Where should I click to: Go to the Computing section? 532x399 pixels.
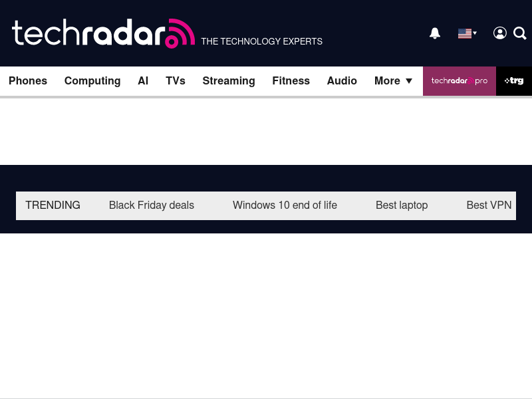pyautogui.click(x=92, y=81)
